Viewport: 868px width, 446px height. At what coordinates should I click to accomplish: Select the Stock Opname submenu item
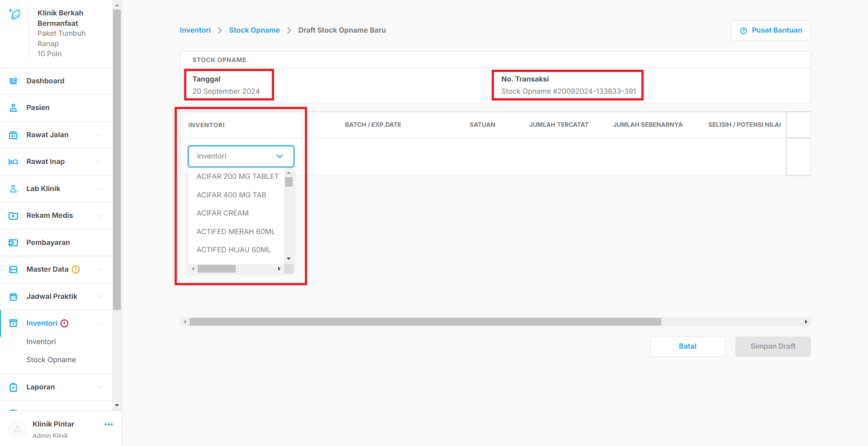[51, 360]
